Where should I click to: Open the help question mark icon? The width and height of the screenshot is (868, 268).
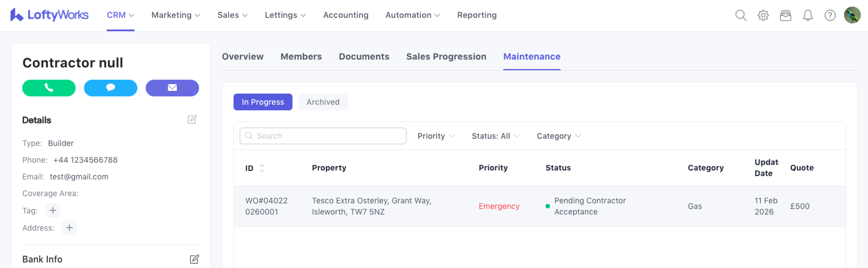tap(830, 15)
